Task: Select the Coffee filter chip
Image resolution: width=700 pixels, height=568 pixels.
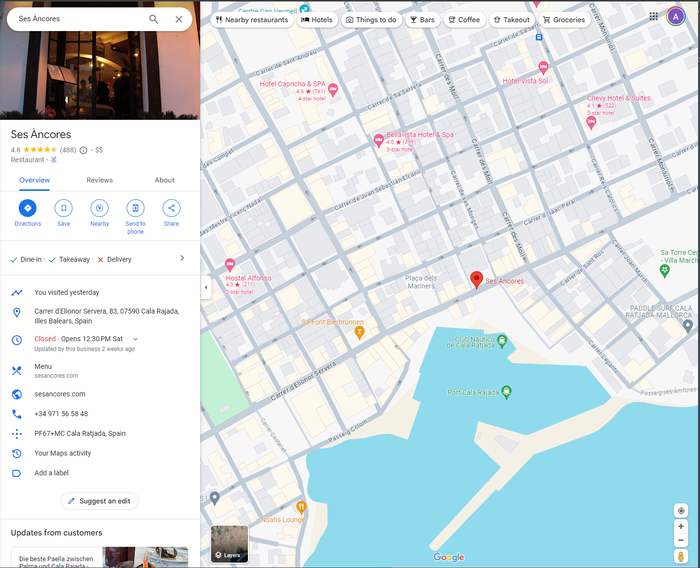Action: pos(464,20)
